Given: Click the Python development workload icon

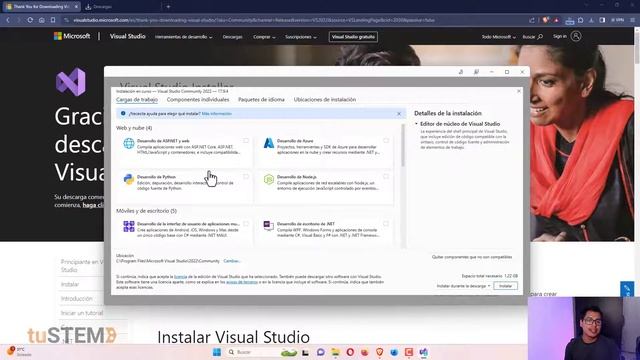Looking at the screenshot, I should click(129, 179).
